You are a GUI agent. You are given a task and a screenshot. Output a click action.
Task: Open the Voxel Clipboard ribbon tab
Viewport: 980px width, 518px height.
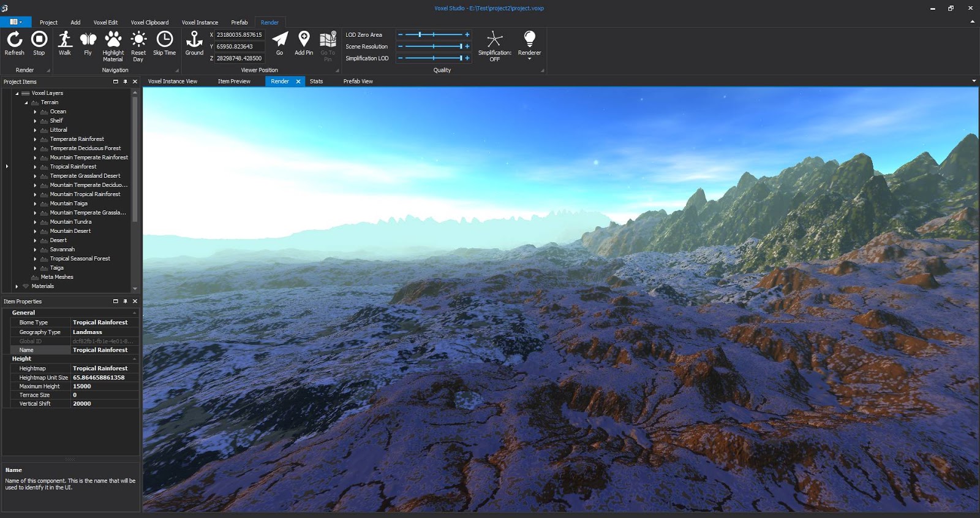149,23
